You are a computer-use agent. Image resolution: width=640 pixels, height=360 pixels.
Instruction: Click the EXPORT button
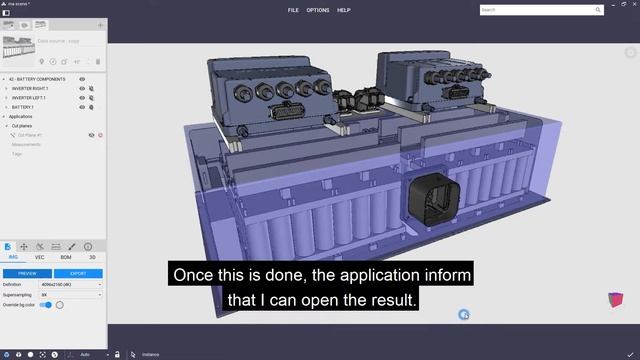tap(78, 273)
